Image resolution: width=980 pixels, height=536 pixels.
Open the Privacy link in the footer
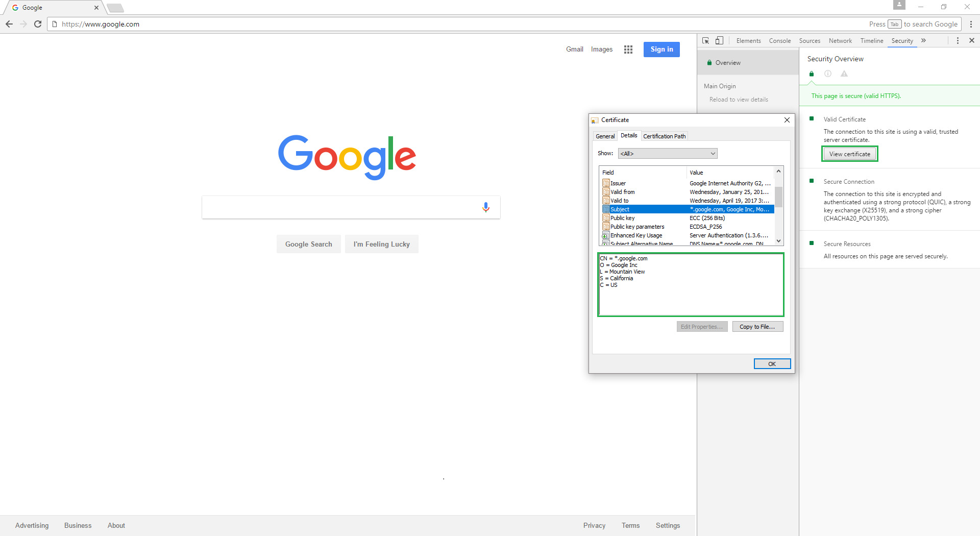pos(594,525)
